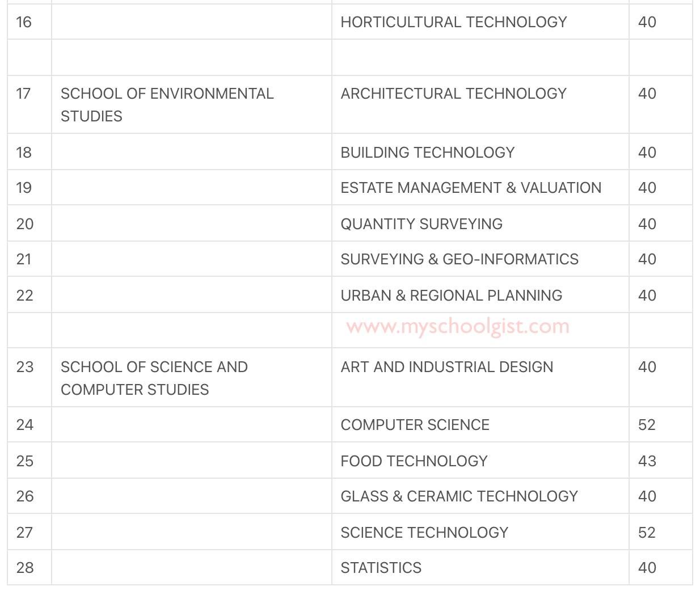Select the FOOD TECHNOLOGY entry
Screen dimensions: 700x599
point(414,461)
